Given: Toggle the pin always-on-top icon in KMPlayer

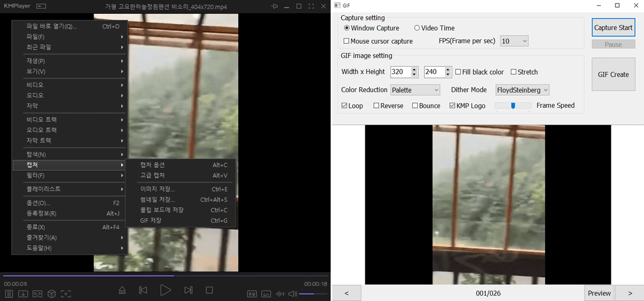Looking at the screenshot, I should point(275,6).
